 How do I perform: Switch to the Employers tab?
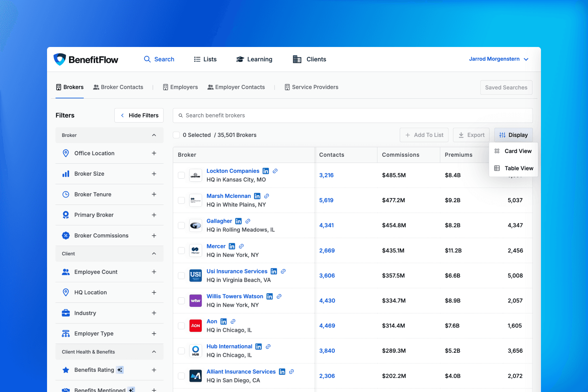pyautogui.click(x=180, y=87)
